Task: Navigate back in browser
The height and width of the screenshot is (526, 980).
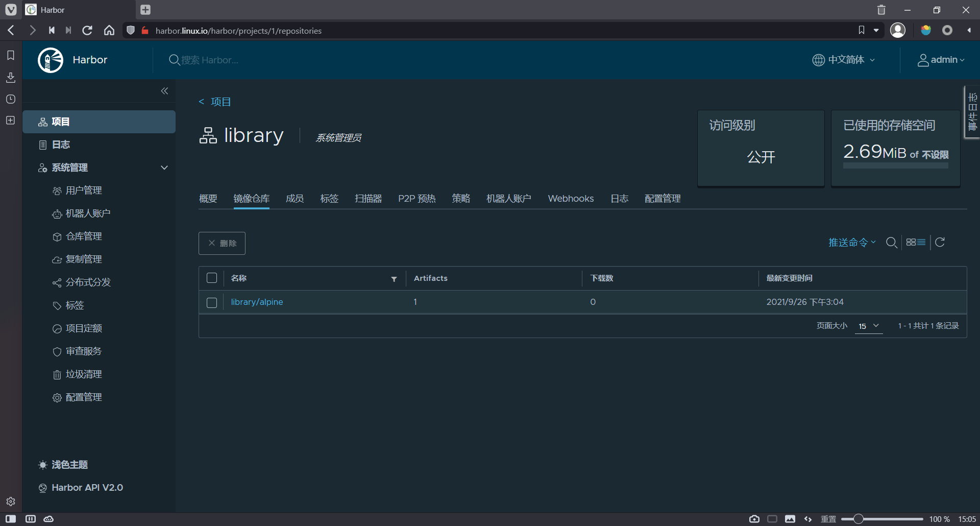Action: 11,31
